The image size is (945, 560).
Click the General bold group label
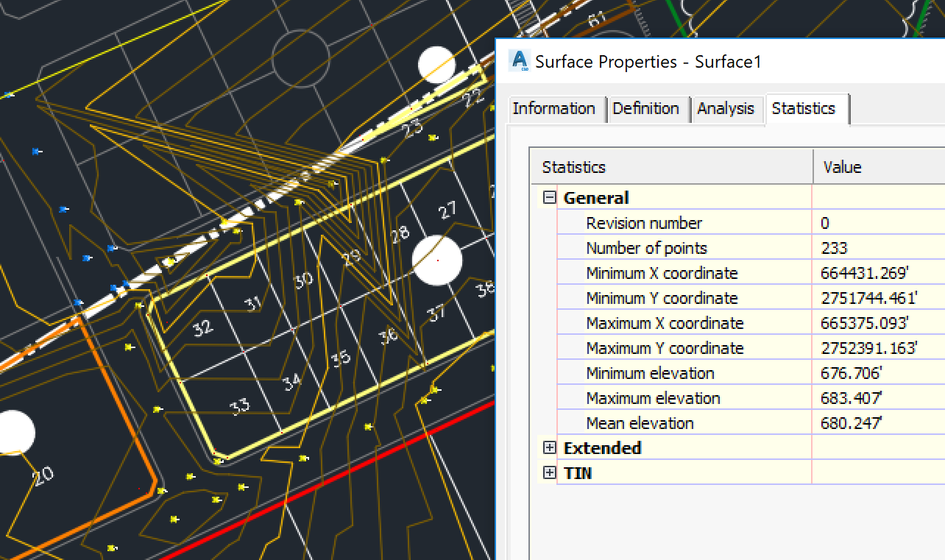tap(596, 197)
